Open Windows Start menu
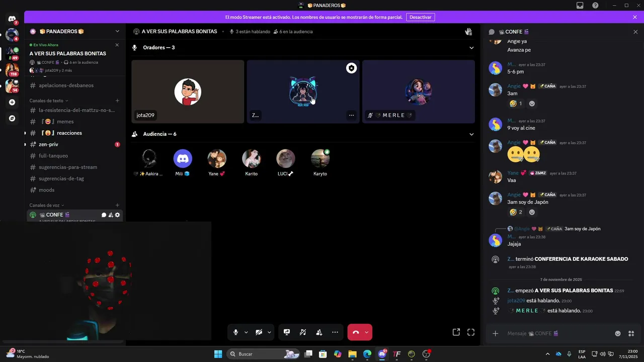 (x=218, y=354)
